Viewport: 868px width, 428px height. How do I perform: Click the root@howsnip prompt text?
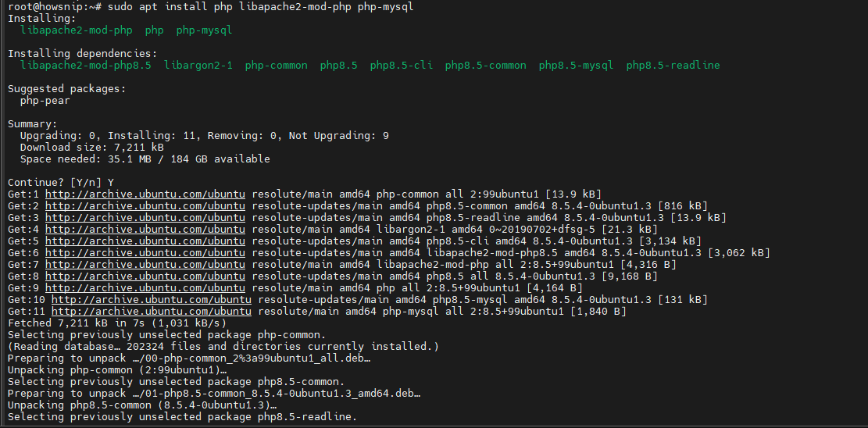click(x=54, y=7)
